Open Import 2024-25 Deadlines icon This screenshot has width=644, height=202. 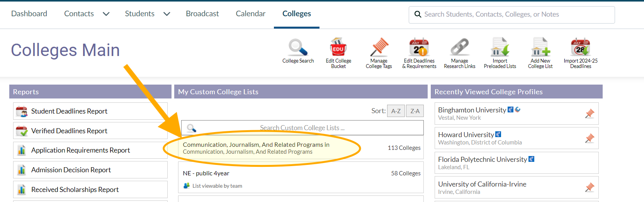click(580, 48)
